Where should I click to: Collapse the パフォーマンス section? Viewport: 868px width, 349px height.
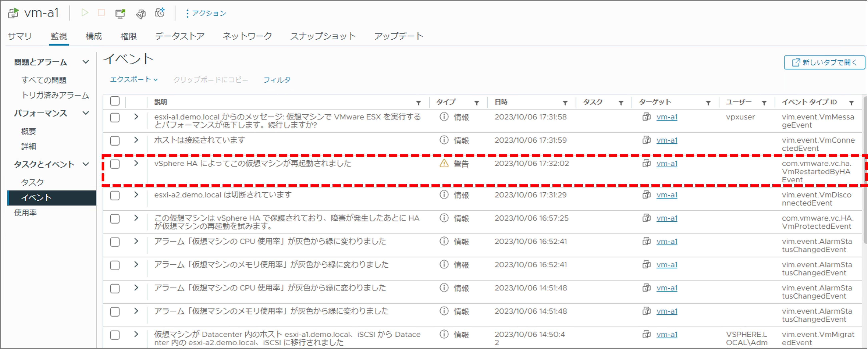[86, 113]
